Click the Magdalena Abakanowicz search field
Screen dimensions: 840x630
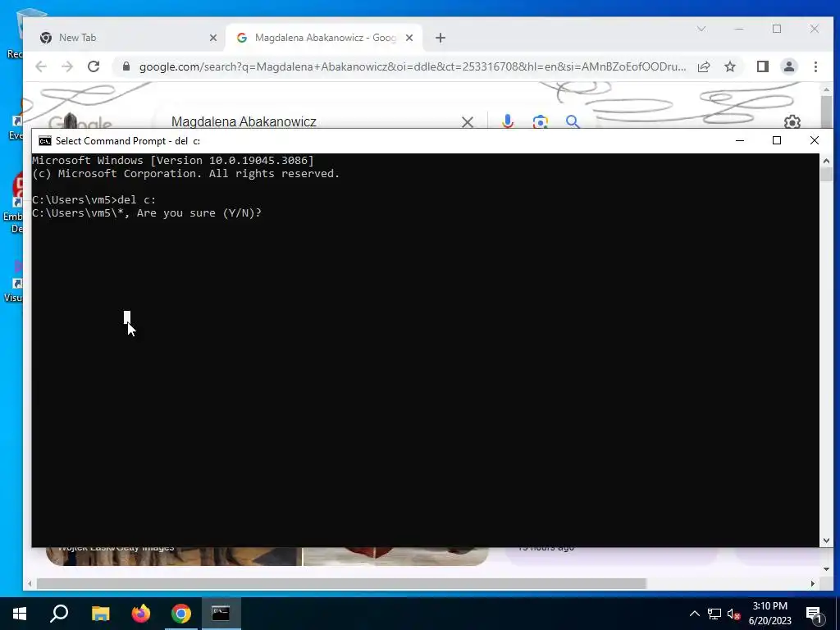311,121
